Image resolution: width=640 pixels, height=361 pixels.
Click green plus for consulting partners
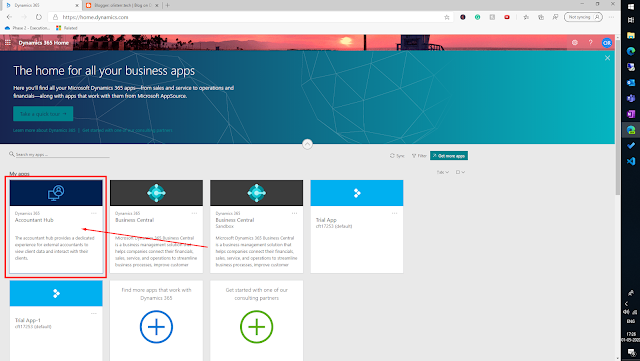(x=257, y=327)
